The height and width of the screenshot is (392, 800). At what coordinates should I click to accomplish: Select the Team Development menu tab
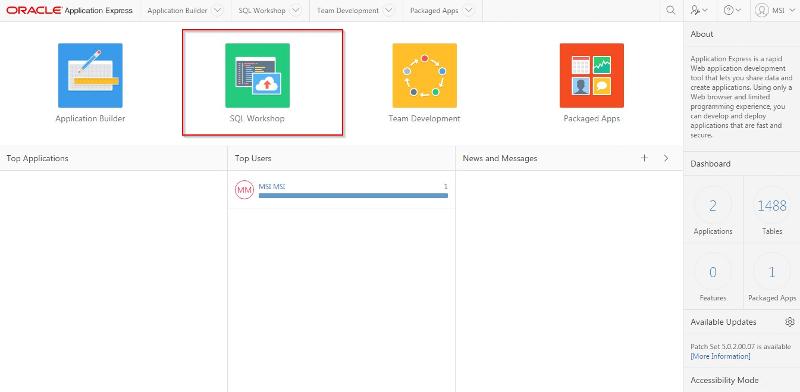(x=348, y=10)
